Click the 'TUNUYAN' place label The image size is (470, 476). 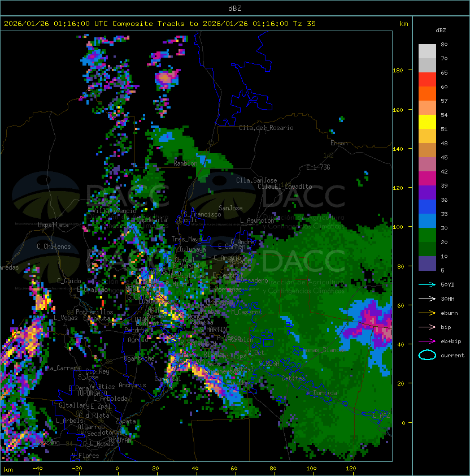pos(120,440)
